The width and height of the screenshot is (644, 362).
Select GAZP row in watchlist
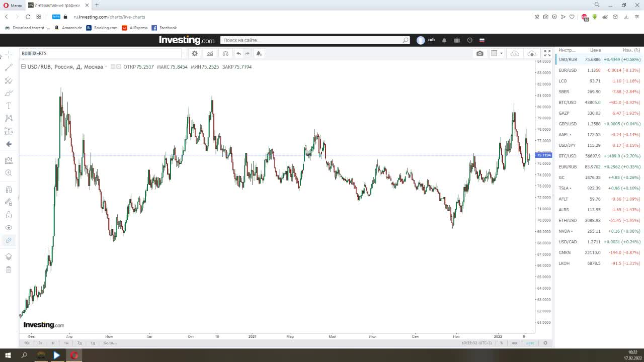click(599, 113)
